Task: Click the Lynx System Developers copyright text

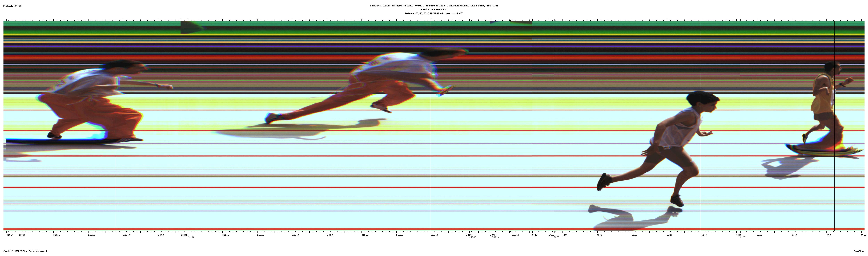Action: tap(26, 251)
